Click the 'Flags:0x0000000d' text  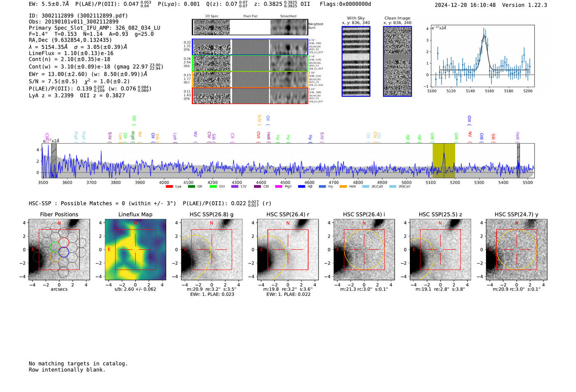[x=345, y=4]
